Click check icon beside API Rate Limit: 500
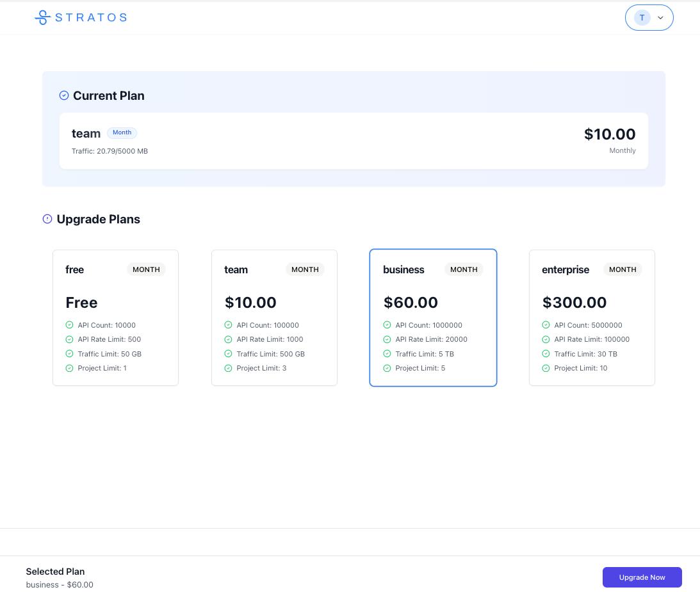Image resolution: width=700 pixels, height=592 pixels. tap(69, 339)
